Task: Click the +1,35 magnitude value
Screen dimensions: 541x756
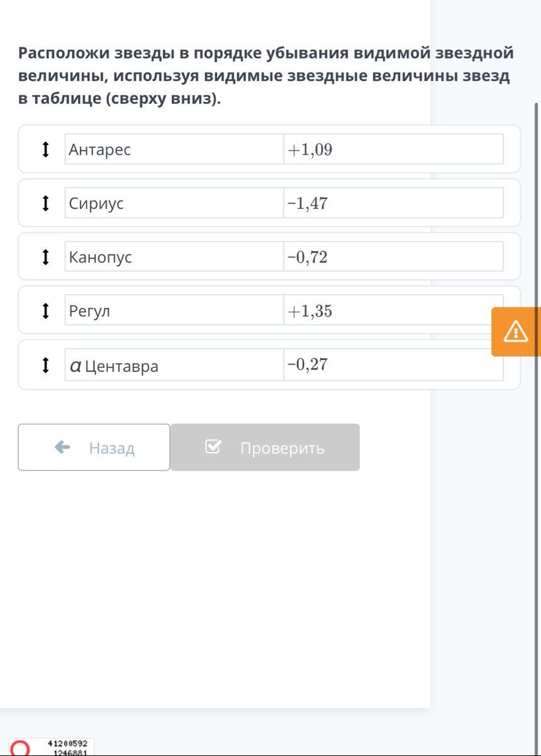Action: pyautogui.click(x=310, y=311)
